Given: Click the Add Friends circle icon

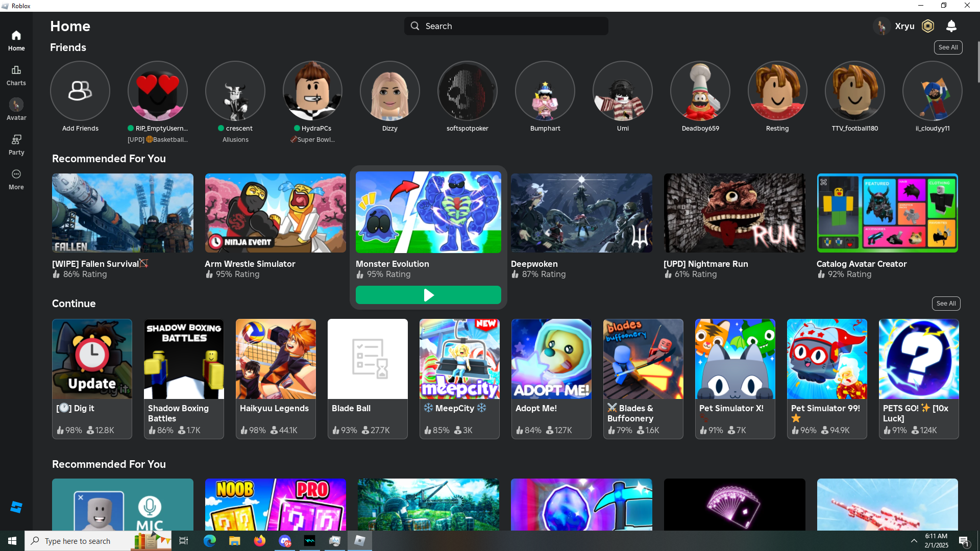Looking at the screenshot, I should point(80,91).
